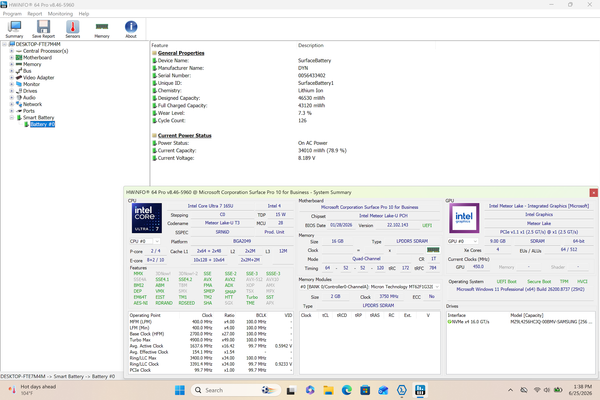The width and height of the screenshot is (600, 400).
Task: Open the Summary toolbar icon
Action: 14,29
